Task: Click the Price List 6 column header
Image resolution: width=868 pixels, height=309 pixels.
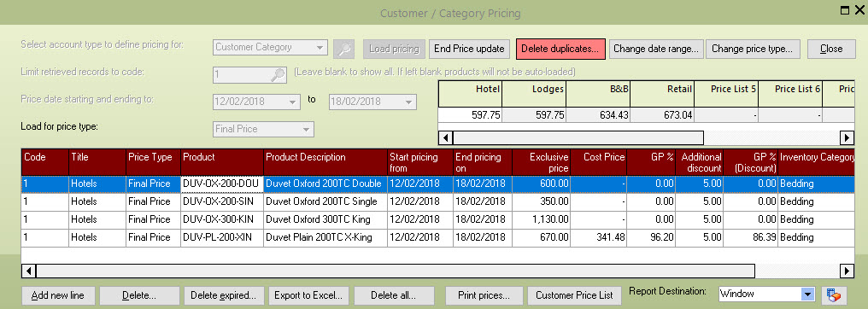Action: (790, 94)
